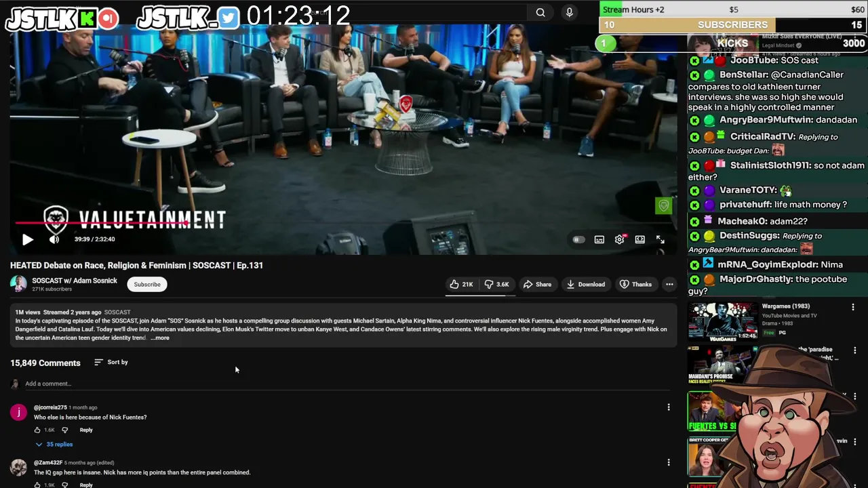Open the Wargames (1983) video thumbnail
Image resolution: width=868 pixels, height=488 pixels.
coord(722,322)
